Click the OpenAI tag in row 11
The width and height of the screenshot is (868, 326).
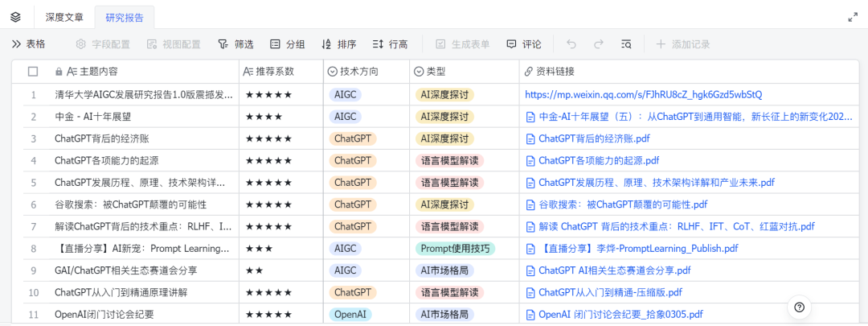pyautogui.click(x=350, y=314)
